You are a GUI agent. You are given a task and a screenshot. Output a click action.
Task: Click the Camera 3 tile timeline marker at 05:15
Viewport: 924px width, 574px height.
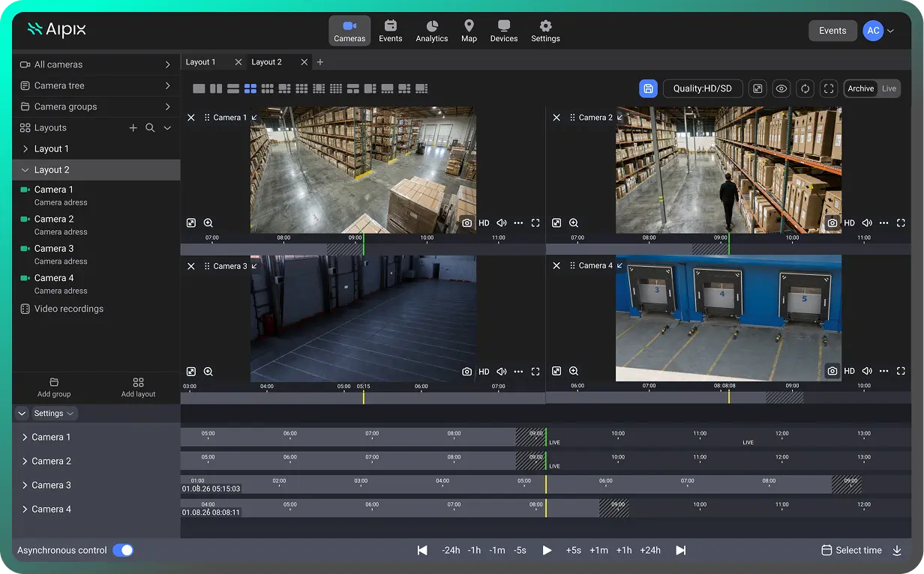364,397
